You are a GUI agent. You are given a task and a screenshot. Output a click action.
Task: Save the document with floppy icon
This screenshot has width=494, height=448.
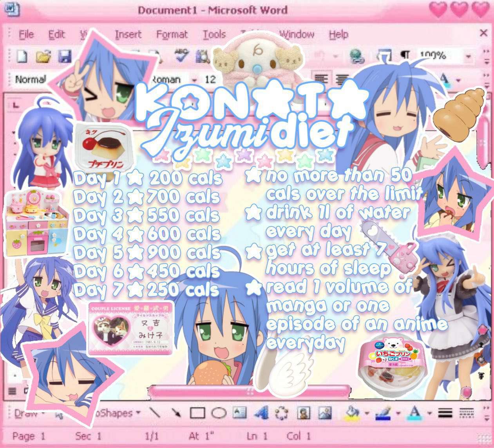tap(65, 56)
